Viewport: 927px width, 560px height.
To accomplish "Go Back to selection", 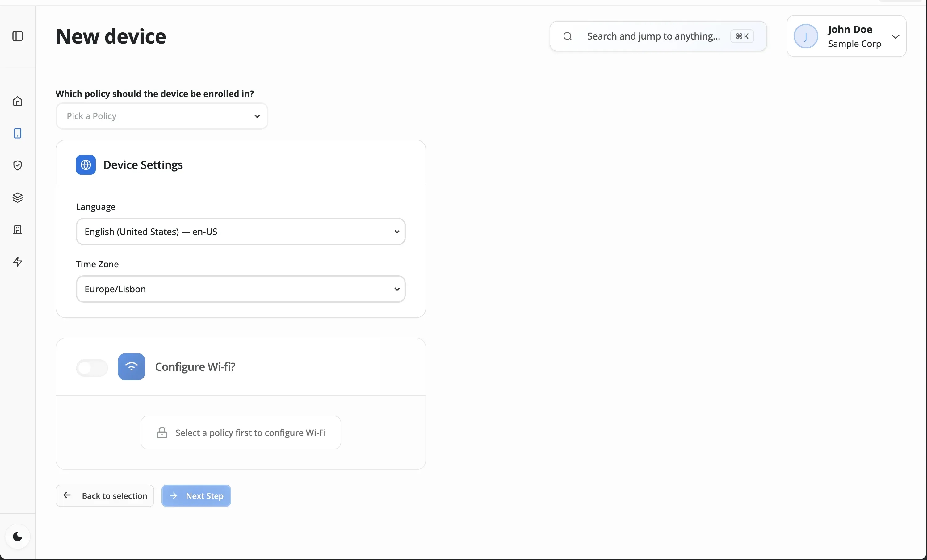I will click(105, 496).
